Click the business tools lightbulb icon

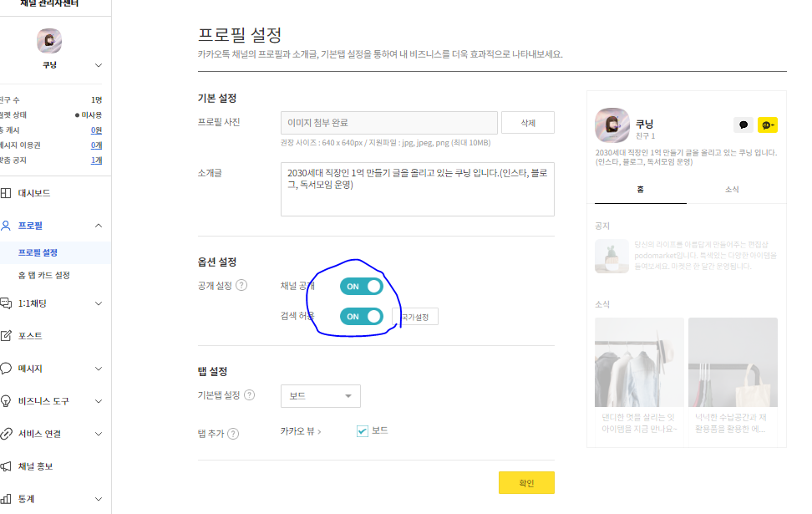coord(6,401)
